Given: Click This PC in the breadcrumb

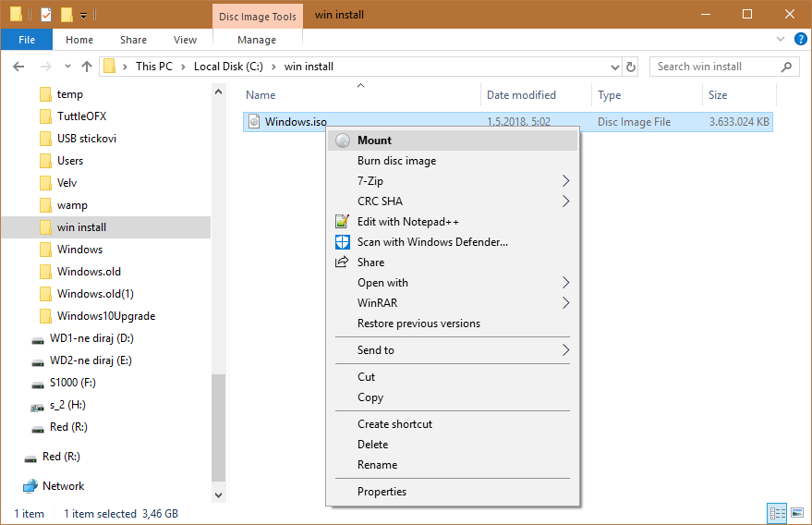Looking at the screenshot, I should 153,67.
